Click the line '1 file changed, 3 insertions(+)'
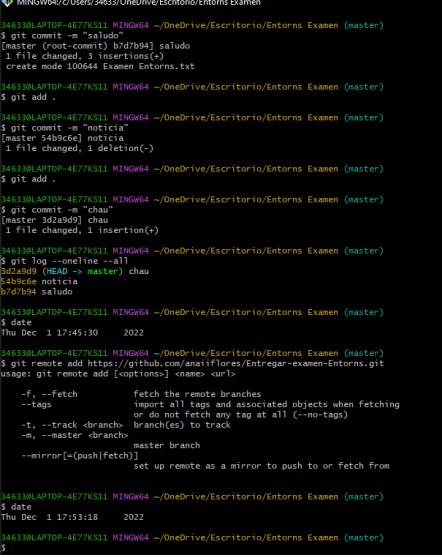The image size is (442, 558). coord(84,56)
